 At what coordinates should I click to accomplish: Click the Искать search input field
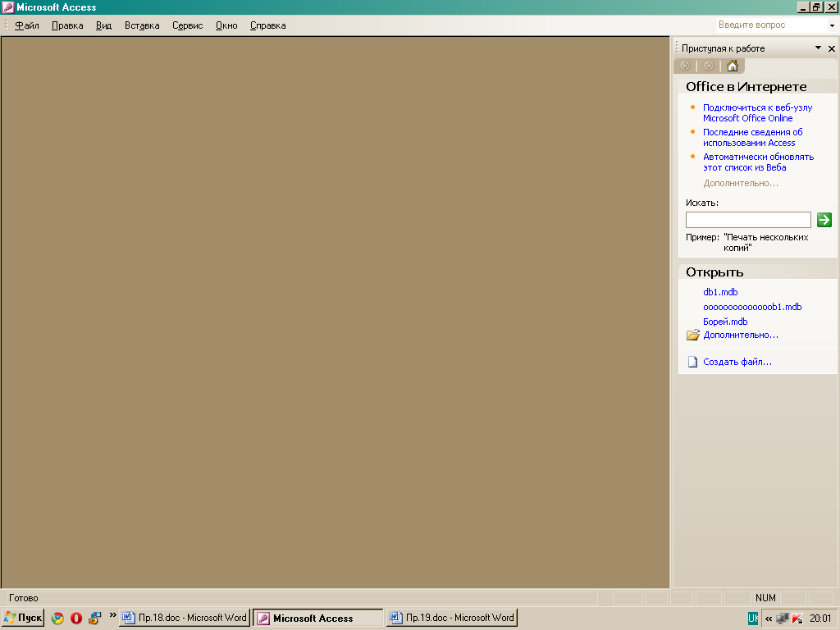(x=748, y=220)
